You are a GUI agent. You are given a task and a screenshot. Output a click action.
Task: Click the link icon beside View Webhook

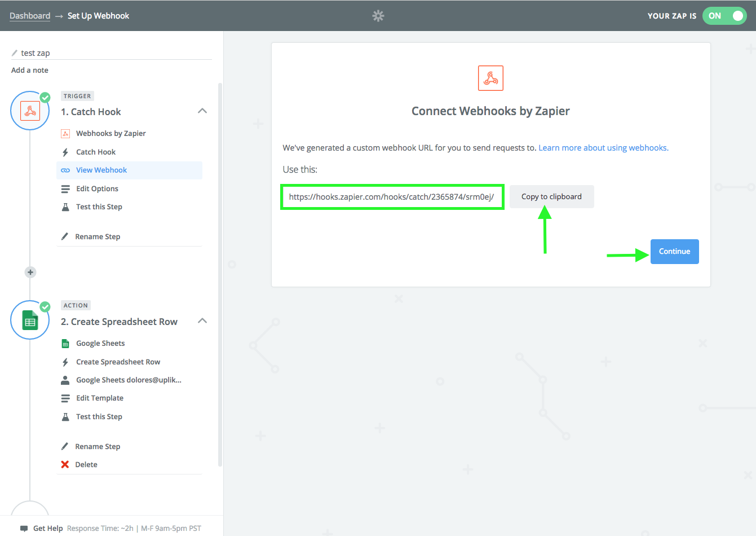[65, 170]
